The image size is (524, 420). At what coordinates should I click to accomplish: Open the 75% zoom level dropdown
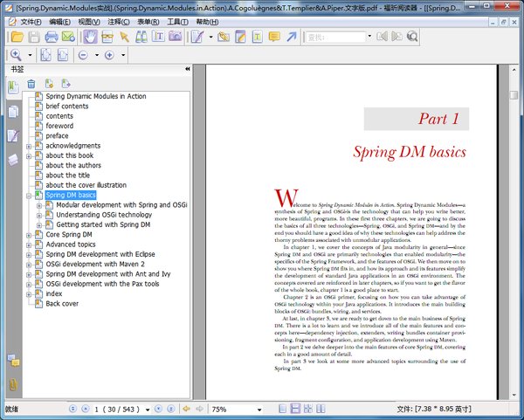(x=260, y=409)
